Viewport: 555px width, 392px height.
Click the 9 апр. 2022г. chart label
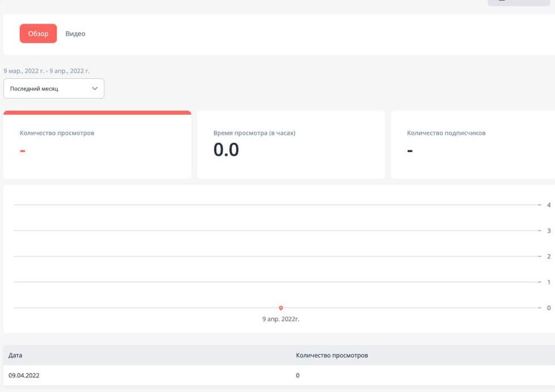281,319
